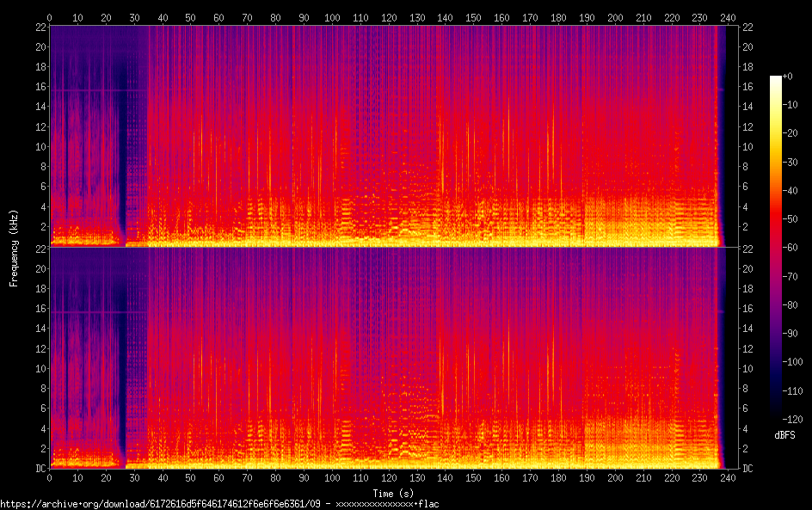Click the lower channel's right "DC" label
This screenshot has height=510, width=812.
pos(748,469)
